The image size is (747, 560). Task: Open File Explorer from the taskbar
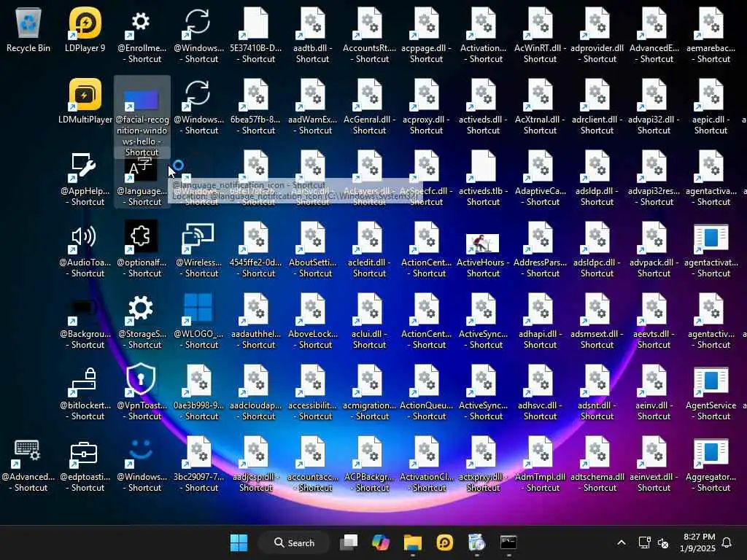point(413,542)
